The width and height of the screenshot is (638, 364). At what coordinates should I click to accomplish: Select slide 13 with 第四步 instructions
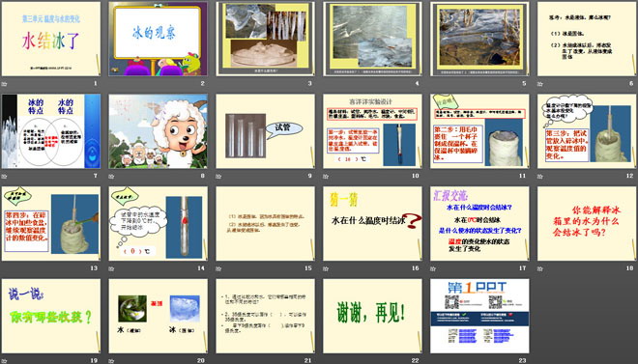coord(51,223)
